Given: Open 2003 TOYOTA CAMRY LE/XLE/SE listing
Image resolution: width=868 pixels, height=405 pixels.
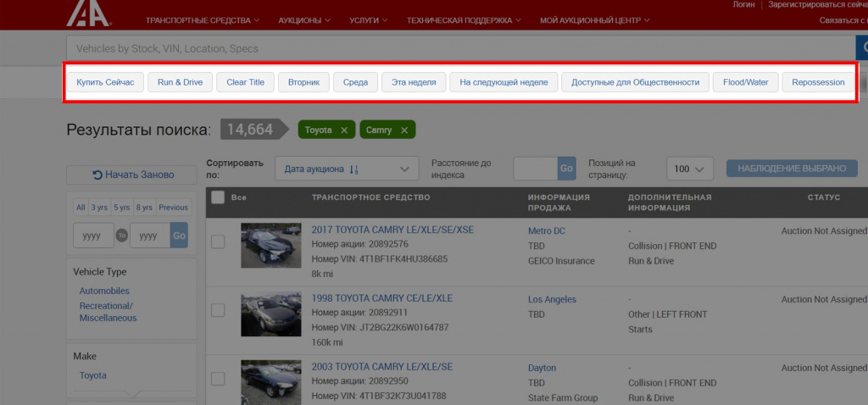Looking at the screenshot, I should 382,367.
